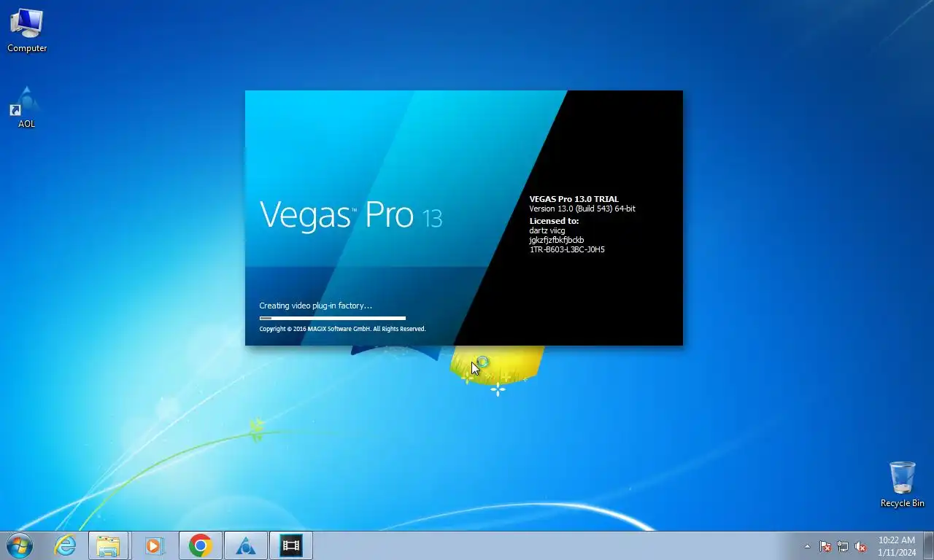The width and height of the screenshot is (934, 560).
Task: Launch Internet Explorer from the taskbar
Action: (x=65, y=545)
